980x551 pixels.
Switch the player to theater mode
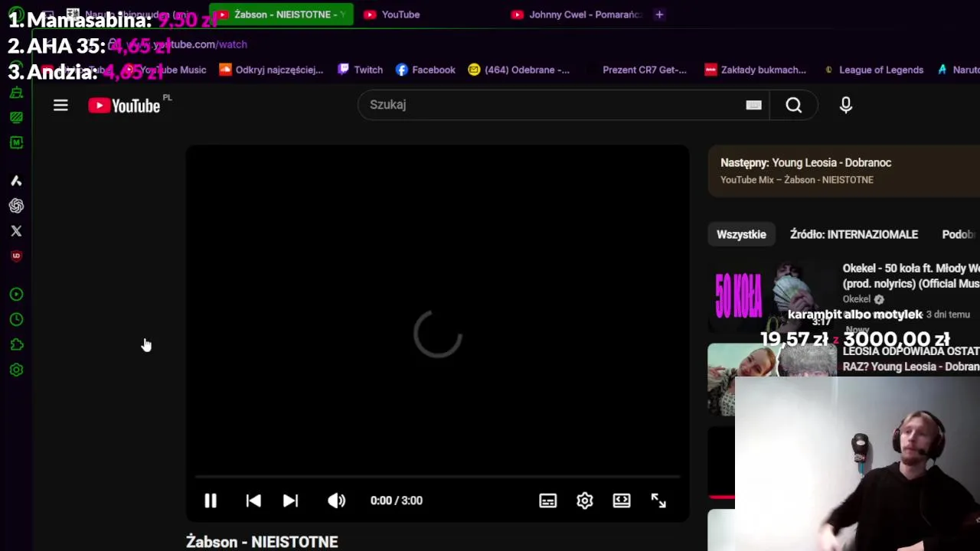tap(622, 500)
